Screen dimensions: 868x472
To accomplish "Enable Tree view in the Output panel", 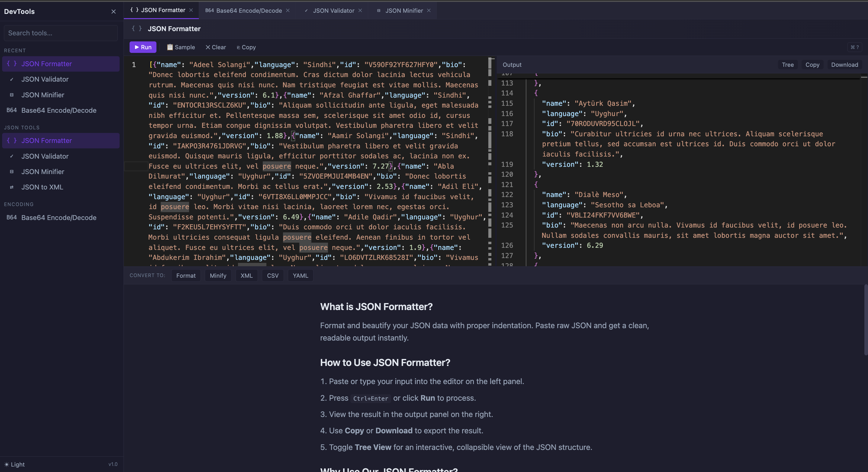I will click(x=788, y=64).
